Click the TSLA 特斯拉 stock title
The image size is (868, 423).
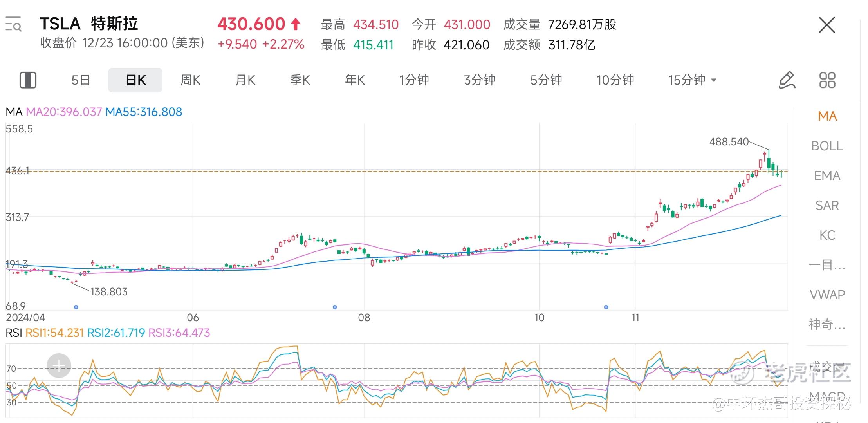coord(89,24)
